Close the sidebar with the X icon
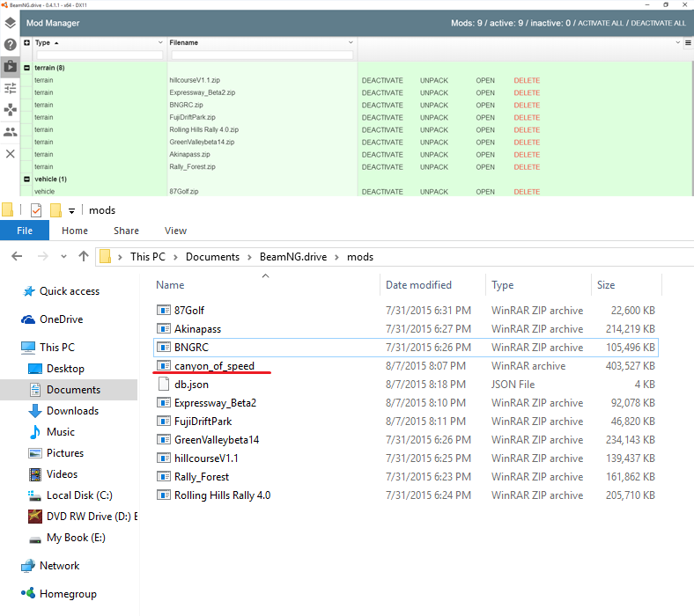Image resolution: width=694 pixels, height=616 pixels. coord(11,154)
